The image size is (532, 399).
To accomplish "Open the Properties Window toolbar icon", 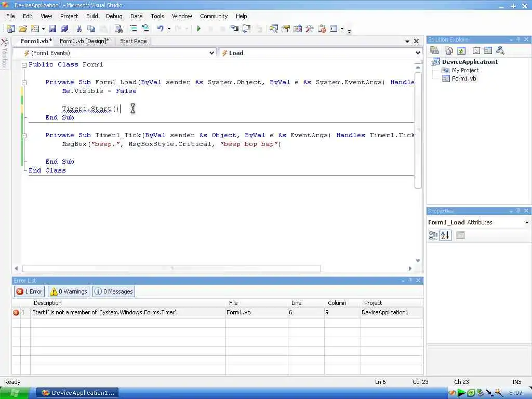I will coord(286,29).
